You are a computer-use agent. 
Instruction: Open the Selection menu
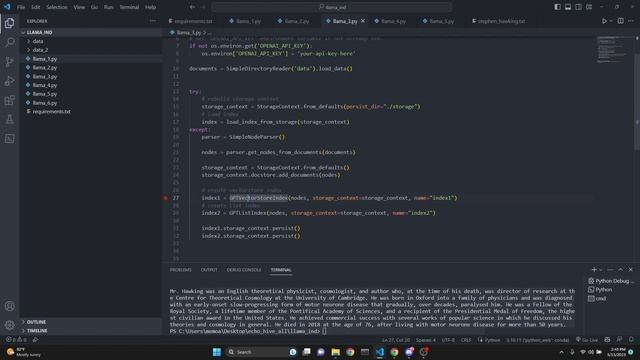56,7
